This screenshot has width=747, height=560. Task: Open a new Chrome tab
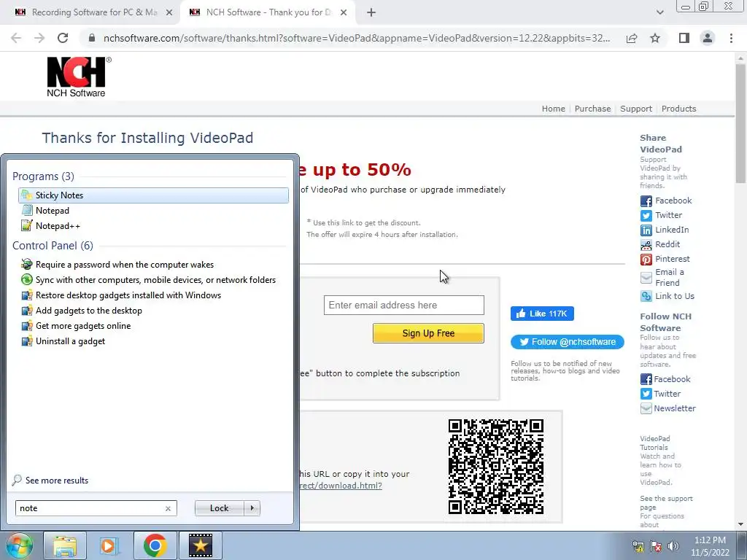coord(371,12)
